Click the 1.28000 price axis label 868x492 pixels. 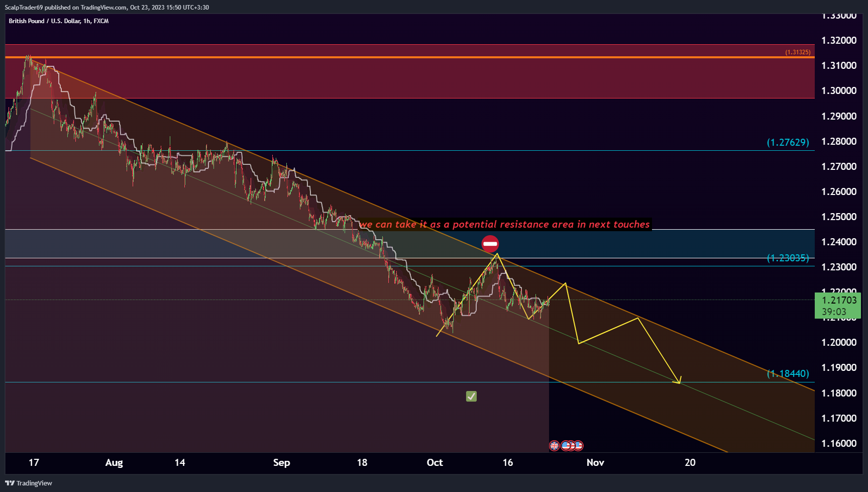(x=839, y=141)
